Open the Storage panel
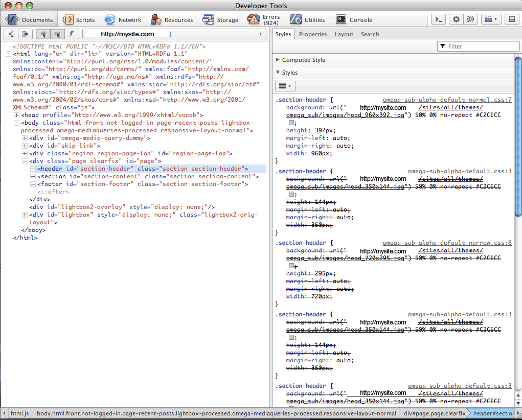 click(x=221, y=19)
